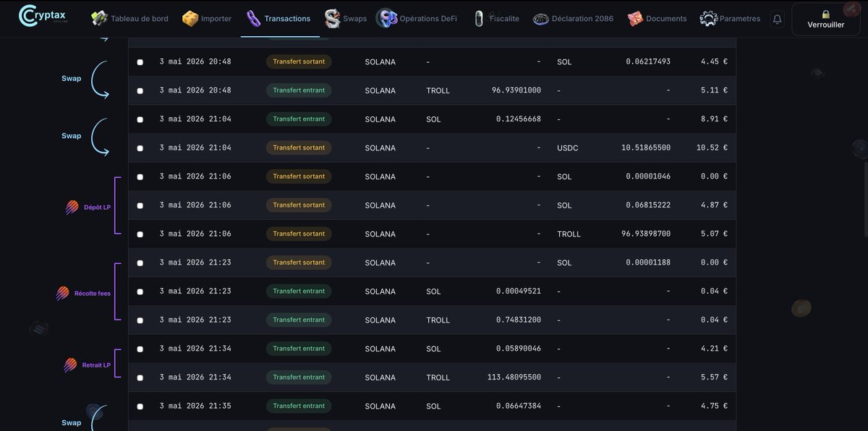Viewport: 868px width, 431px height.
Task: Check the TROLL 96.93898700 row checkbox
Action: click(140, 234)
